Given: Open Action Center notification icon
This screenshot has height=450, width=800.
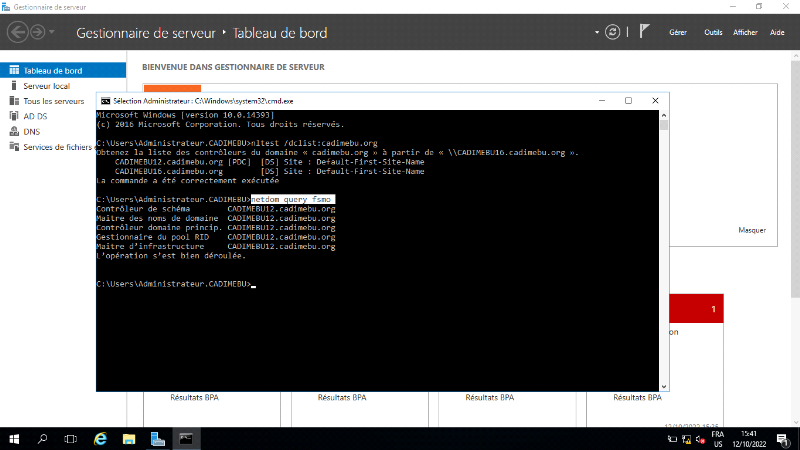Looking at the screenshot, I should coord(782,439).
